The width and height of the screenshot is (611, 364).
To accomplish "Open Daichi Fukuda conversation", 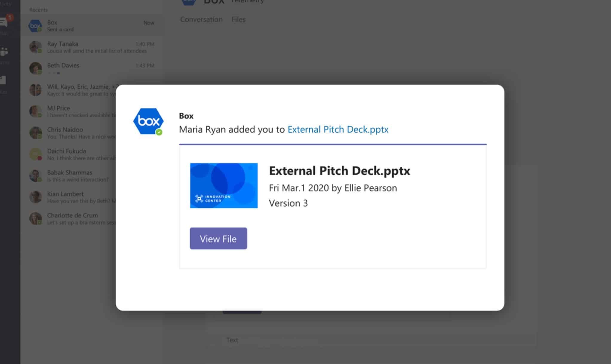I will 68,154.
